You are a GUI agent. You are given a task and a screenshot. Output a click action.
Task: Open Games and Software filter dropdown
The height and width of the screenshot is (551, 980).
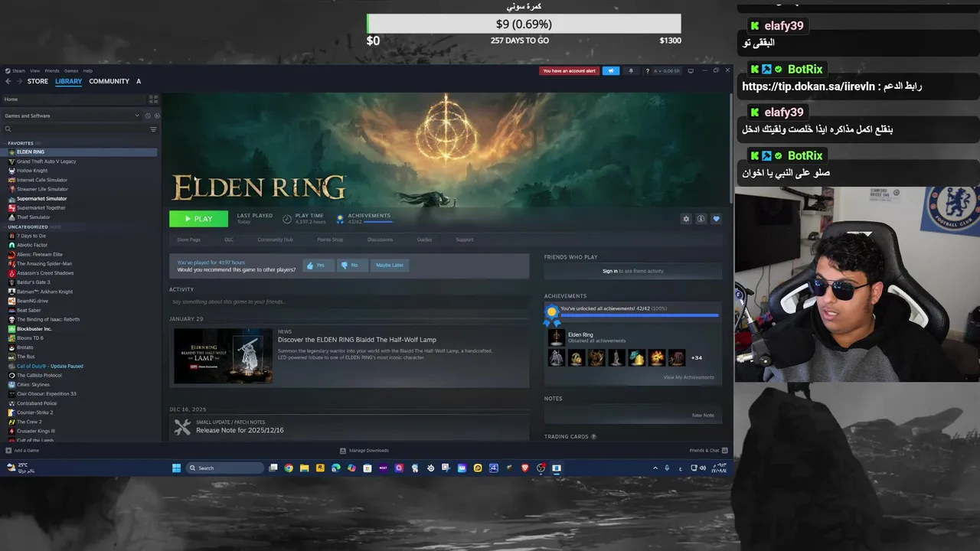coord(73,116)
